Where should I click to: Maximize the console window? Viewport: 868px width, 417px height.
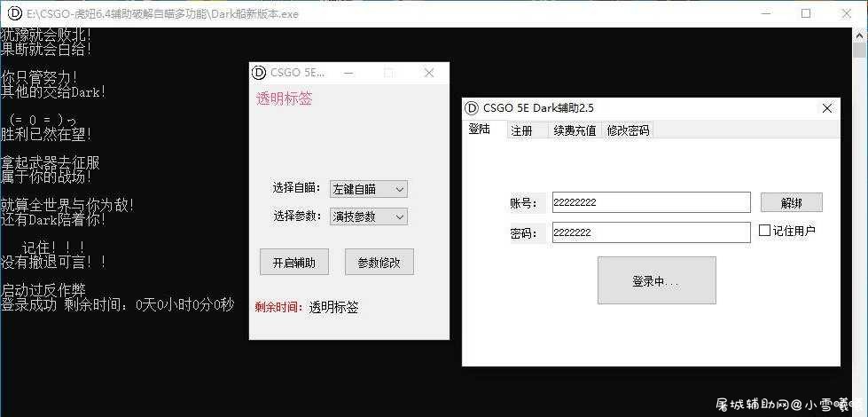[x=806, y=14]
